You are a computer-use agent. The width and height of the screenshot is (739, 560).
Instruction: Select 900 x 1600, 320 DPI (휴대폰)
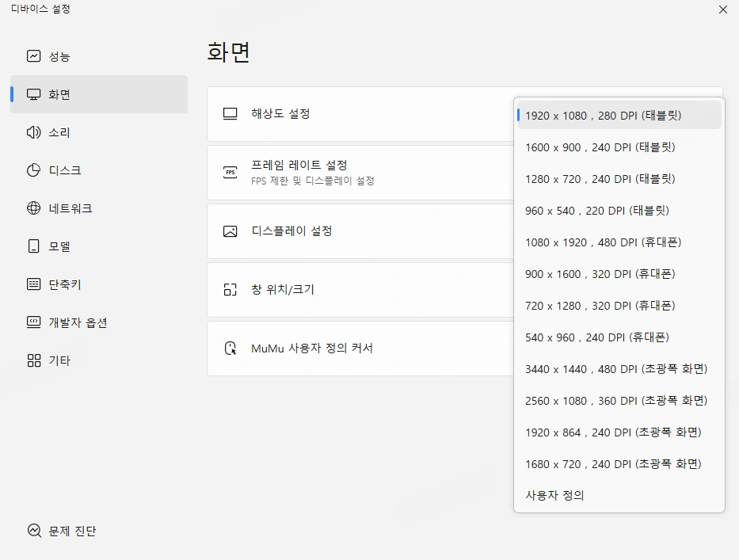619,274
